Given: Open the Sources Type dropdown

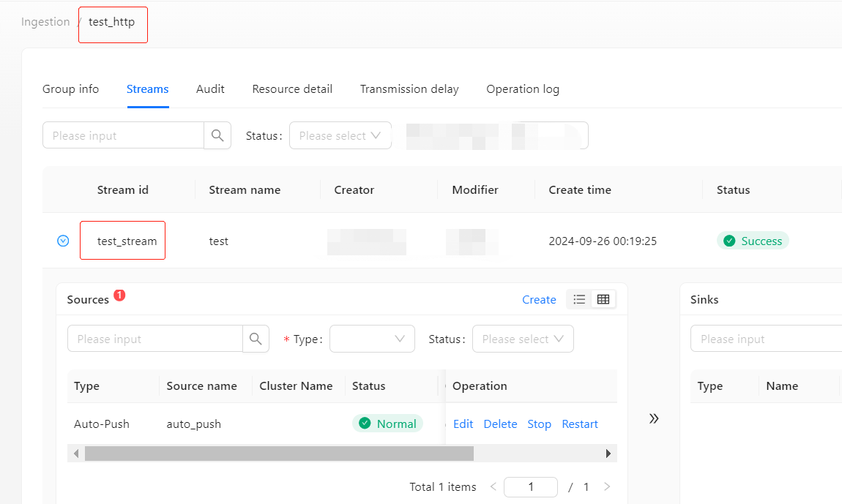Looking at the screenshot, I should click(372, 339).
